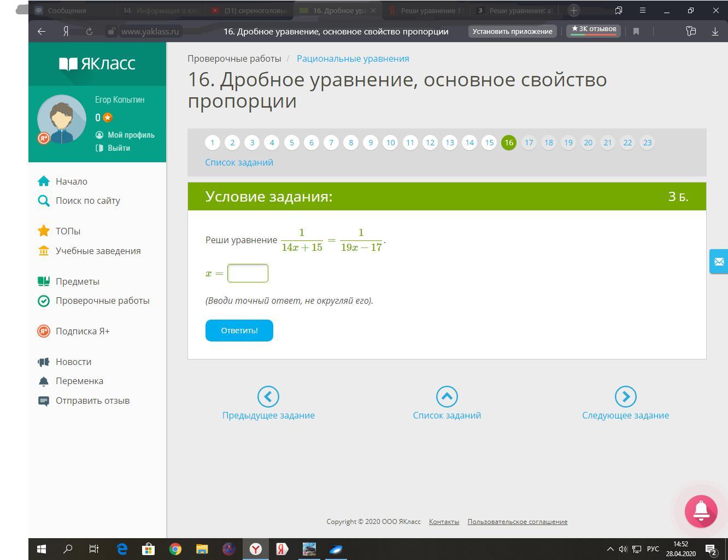Go to task number 5
728x560 pixels.
(291, 143)
